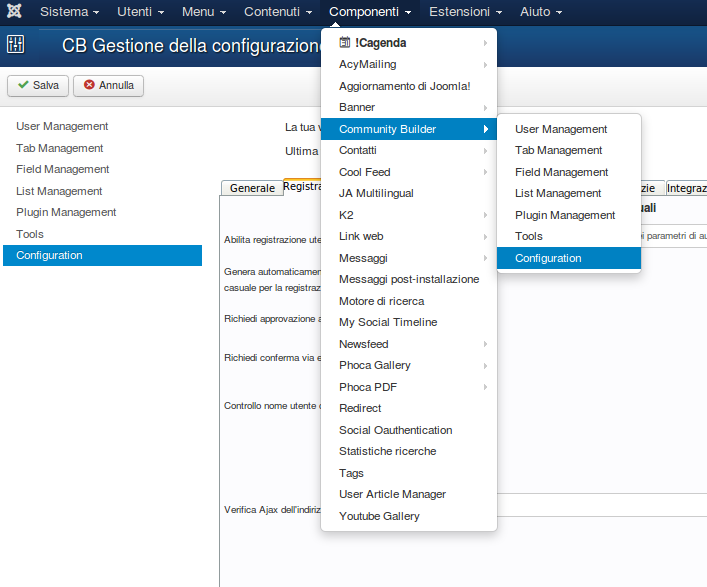Switch to the Registrazione tab
The image size is (707, 587).
point(302,187)
